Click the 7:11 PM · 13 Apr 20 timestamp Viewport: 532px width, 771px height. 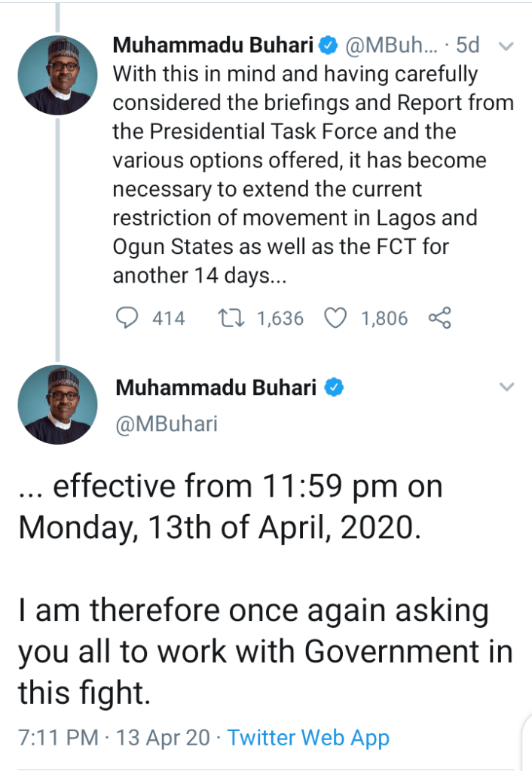pos(114,738)
